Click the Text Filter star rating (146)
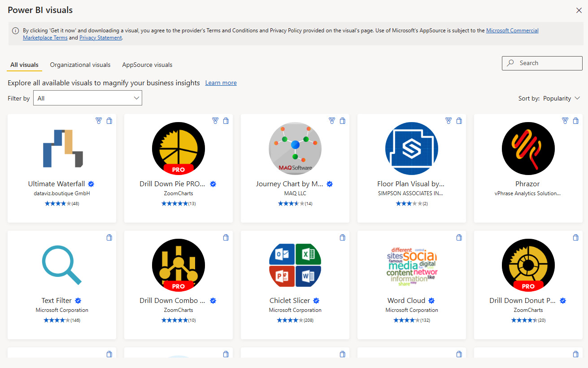 [x=62, y=320]
